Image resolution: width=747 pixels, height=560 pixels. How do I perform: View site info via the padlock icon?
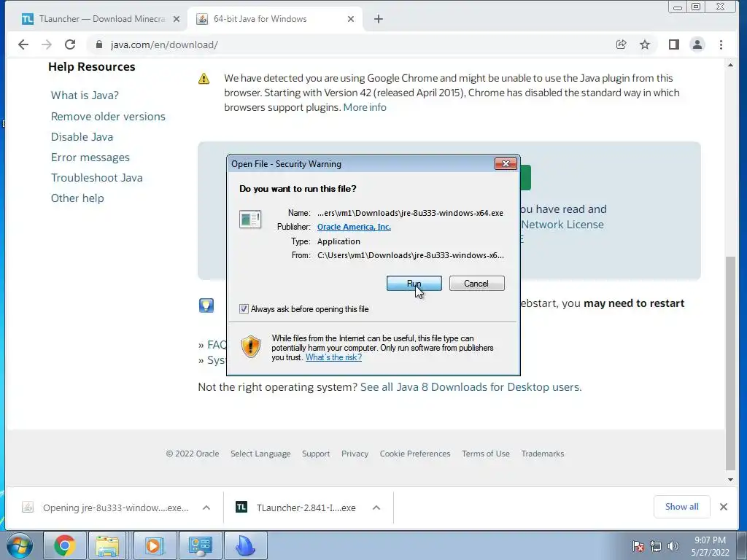pos(99,44)
